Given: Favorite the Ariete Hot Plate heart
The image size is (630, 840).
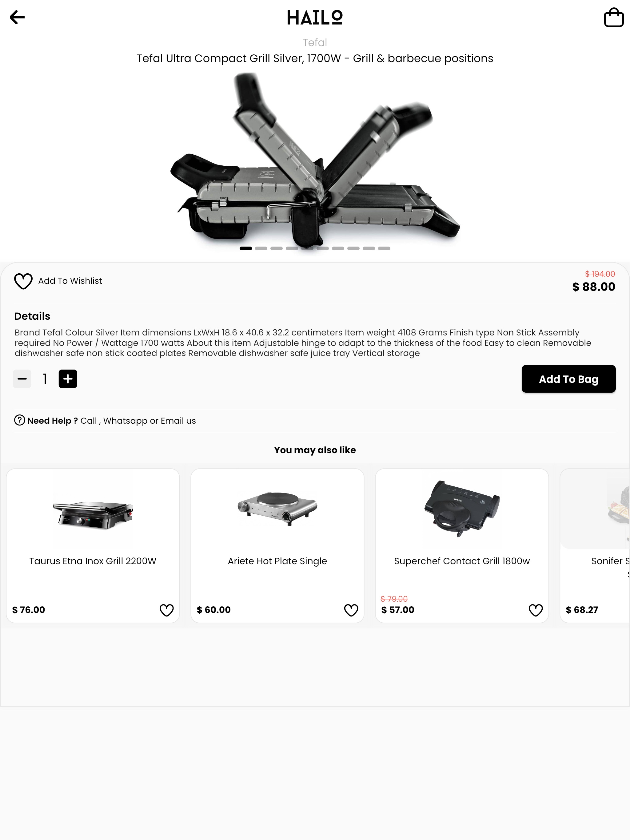Looking at the screenshot, I should pyautogui.click(x=351, y=610).
